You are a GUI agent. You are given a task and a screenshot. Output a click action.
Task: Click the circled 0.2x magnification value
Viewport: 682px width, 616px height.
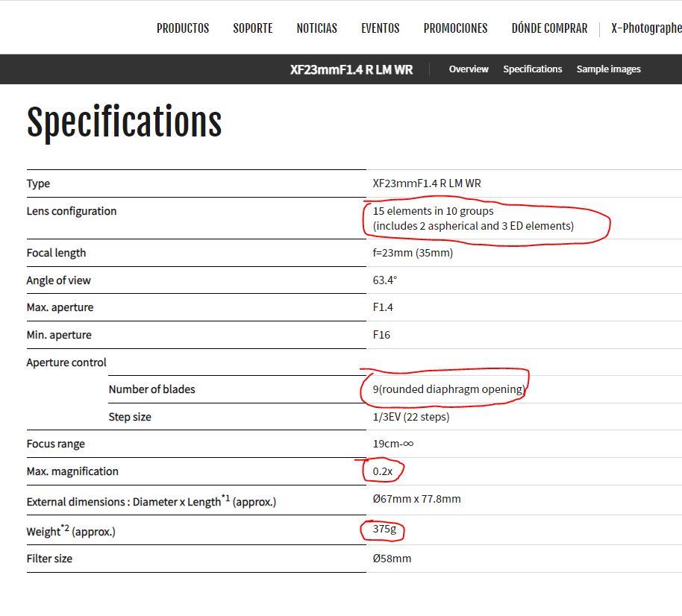pos(383,471)
